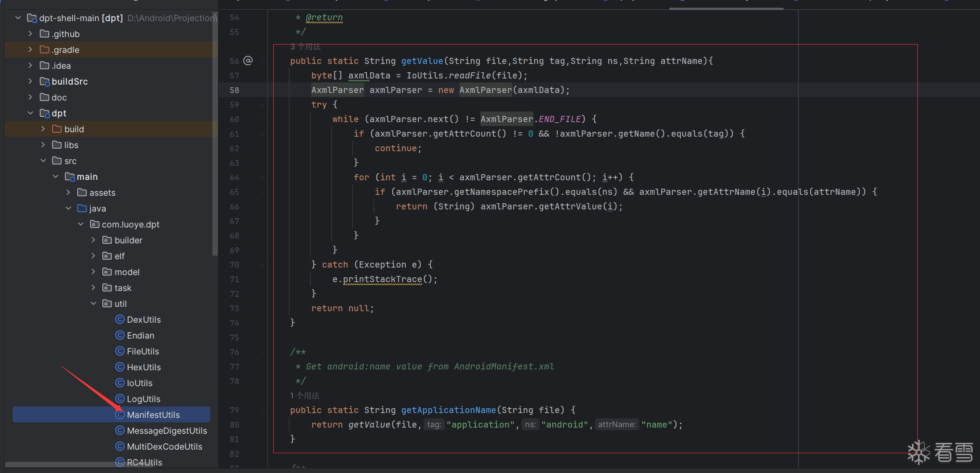This screenshot has height=473, width=980.
Task: Click the project tree vertical scrollbar
Action: coord(215,132)
